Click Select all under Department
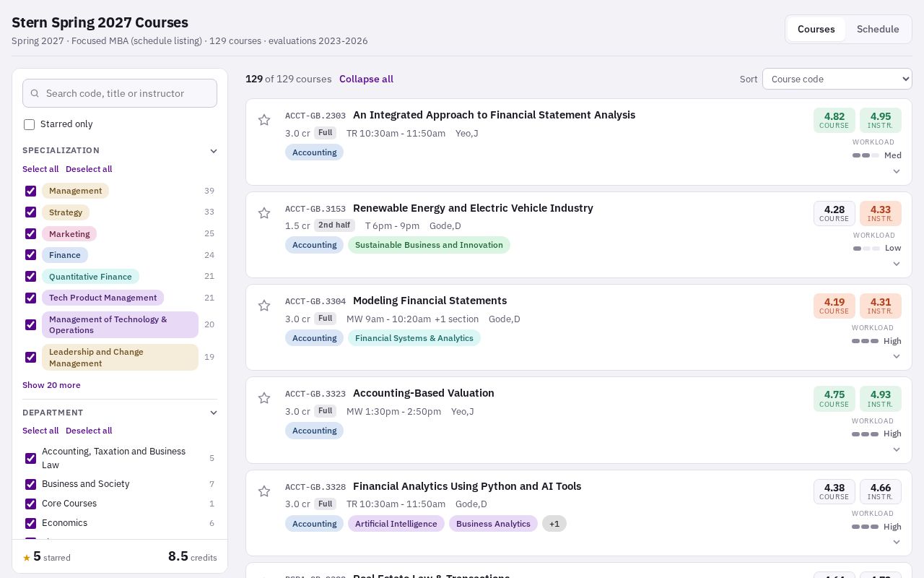The image size is (924, 578). click(40, 431)
